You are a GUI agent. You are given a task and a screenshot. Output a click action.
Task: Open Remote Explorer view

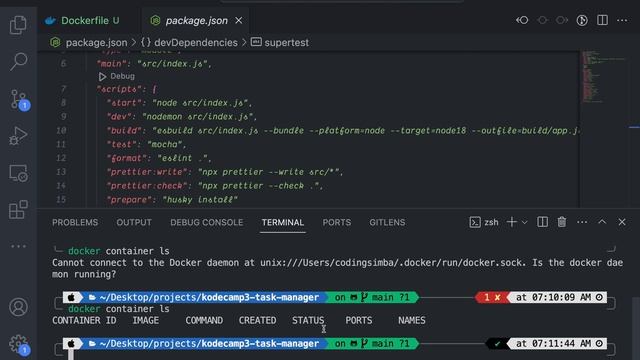18,173
